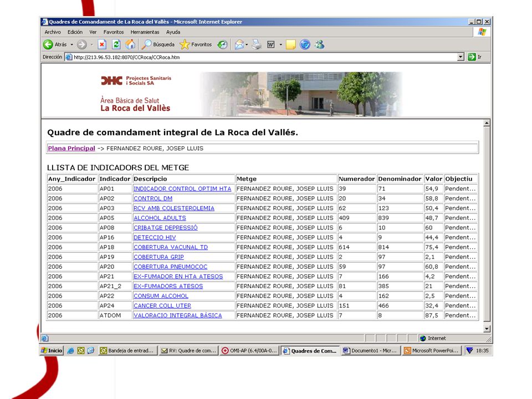
Task: Click the Objectiu column header
Action: 461,179
